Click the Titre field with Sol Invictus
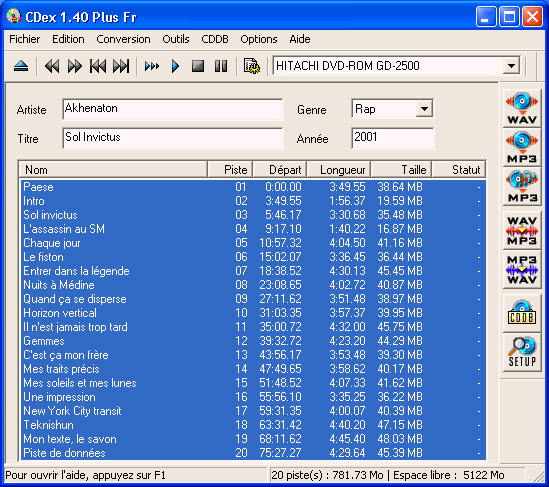This screenshot has width=549, height=487. (173, 138)
